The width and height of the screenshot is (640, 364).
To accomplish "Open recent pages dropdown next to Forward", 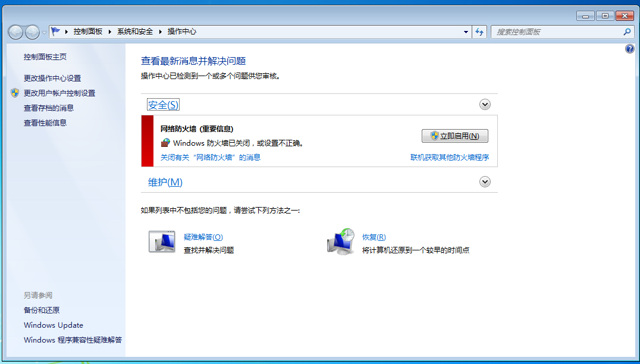I will point(44,32).
